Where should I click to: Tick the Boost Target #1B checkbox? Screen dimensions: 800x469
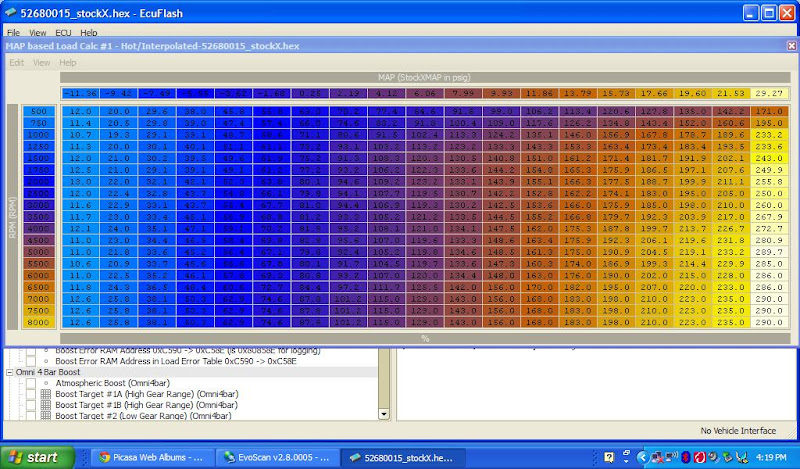click(x=31, y=405)
